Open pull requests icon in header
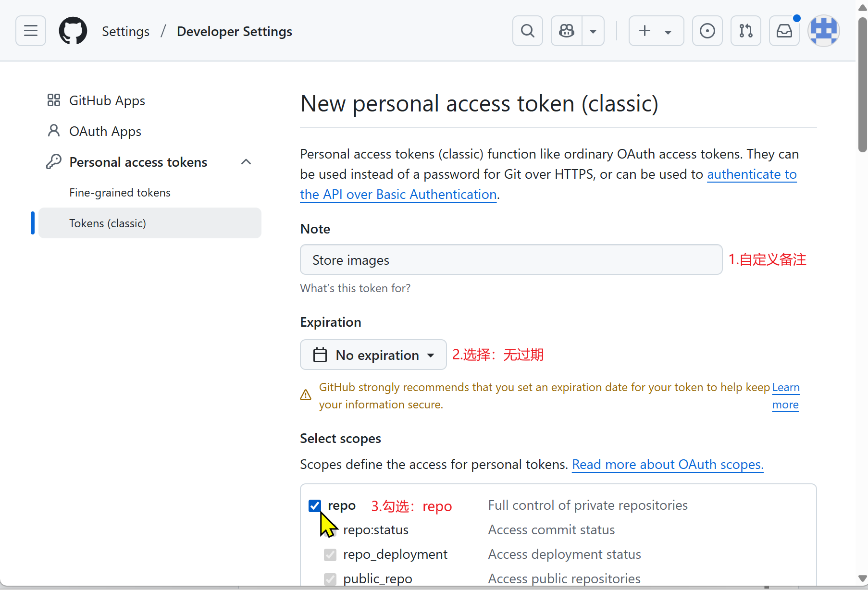Viewport: 868px width, 590px height. [745, 31]
